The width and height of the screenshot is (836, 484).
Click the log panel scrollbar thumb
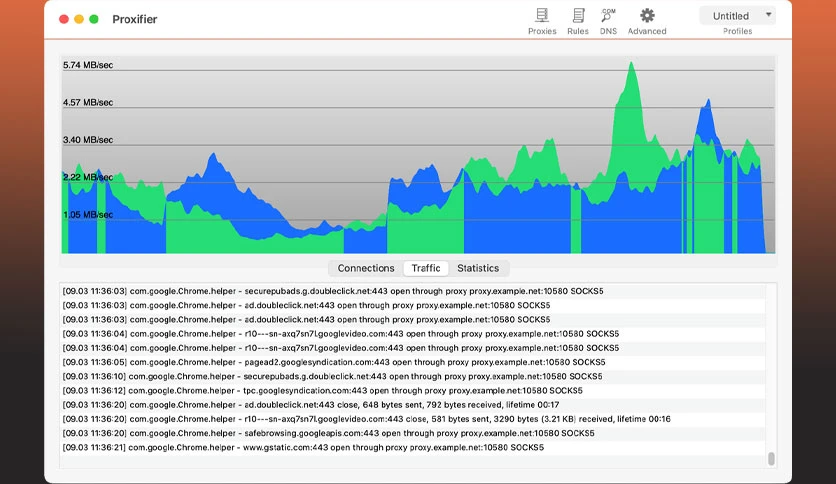point(771,458)
